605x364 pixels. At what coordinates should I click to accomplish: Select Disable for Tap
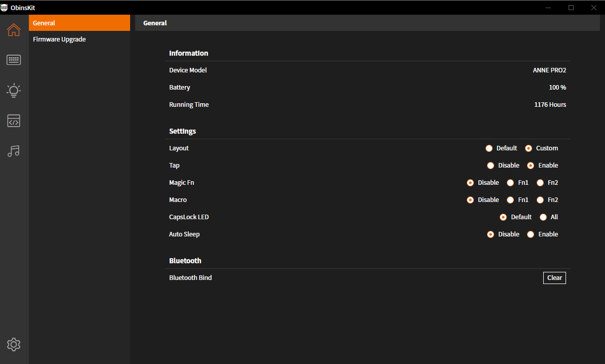[x=491, y=166]
